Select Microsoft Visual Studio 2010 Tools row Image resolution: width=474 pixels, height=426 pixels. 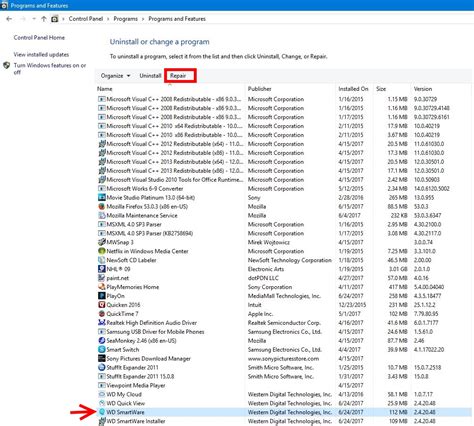[x=283, y=180]
